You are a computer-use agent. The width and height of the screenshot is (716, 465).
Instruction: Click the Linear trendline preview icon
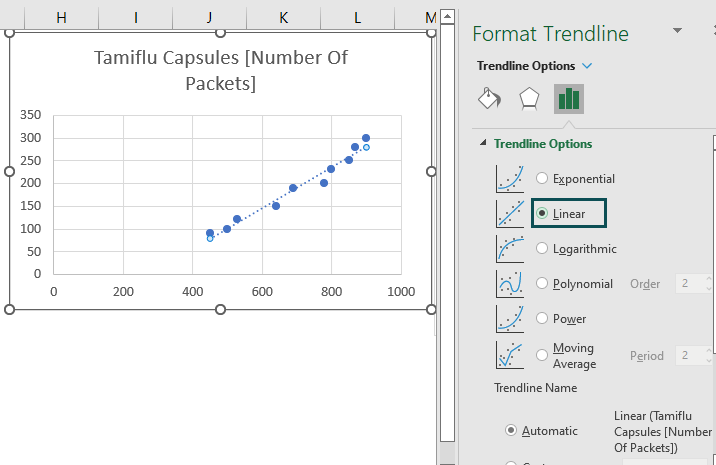tap(510, 214)
